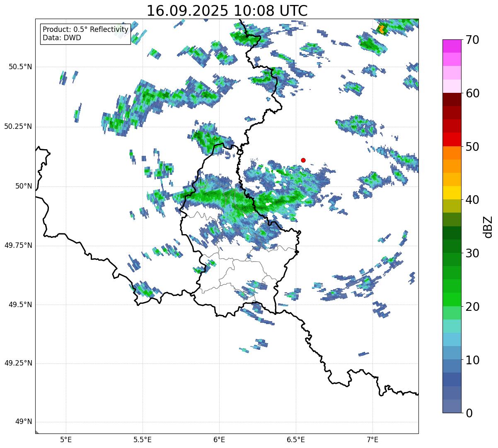Click the 'Product: 0.5° Reflectivity' label
Image resolution: width=498 pixels, height=448 pixels.
pos(86,30)
